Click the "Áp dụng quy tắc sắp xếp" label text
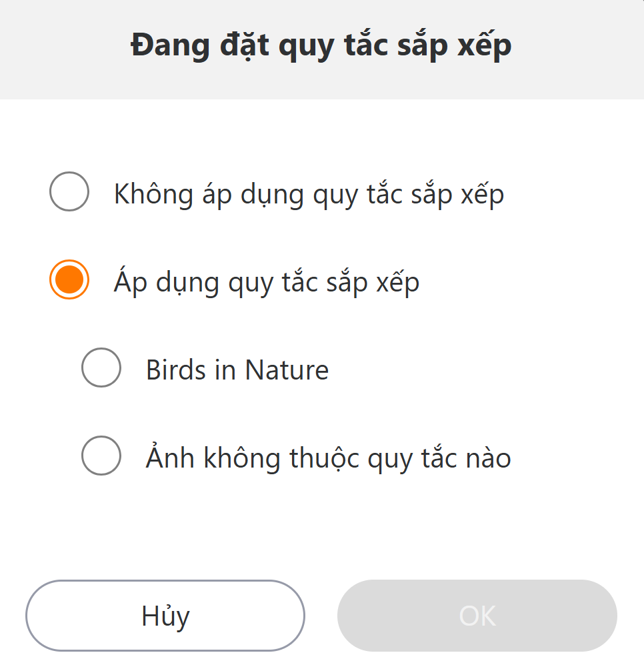 [x=267, y=282]
